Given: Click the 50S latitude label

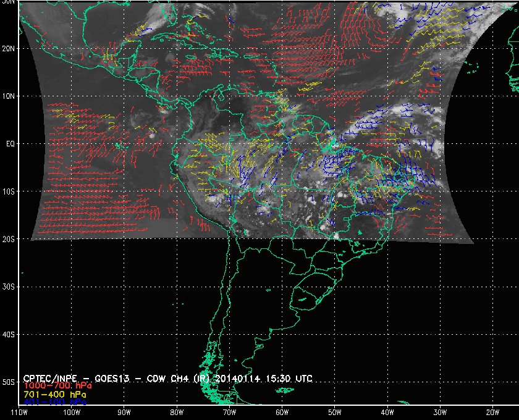Looking at the screenshot, I should [x=8, y=382].
